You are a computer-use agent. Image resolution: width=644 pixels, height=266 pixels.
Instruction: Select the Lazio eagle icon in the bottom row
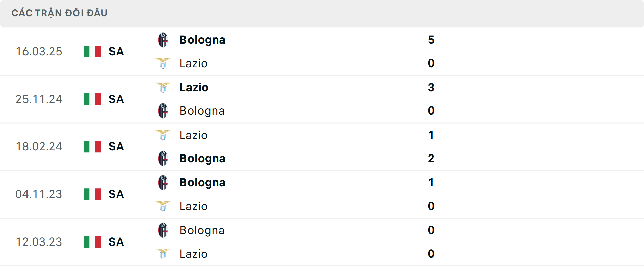(163, 254)
